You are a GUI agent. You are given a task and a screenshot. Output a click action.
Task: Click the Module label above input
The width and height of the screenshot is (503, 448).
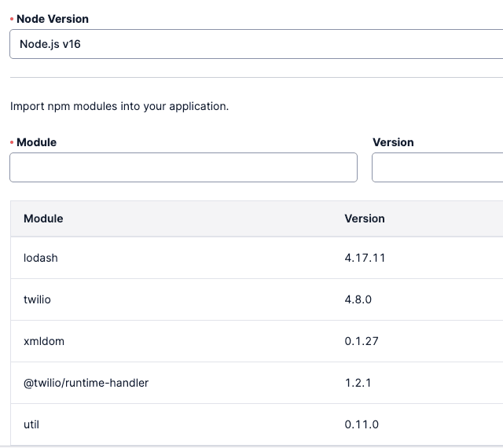[36, 142]
